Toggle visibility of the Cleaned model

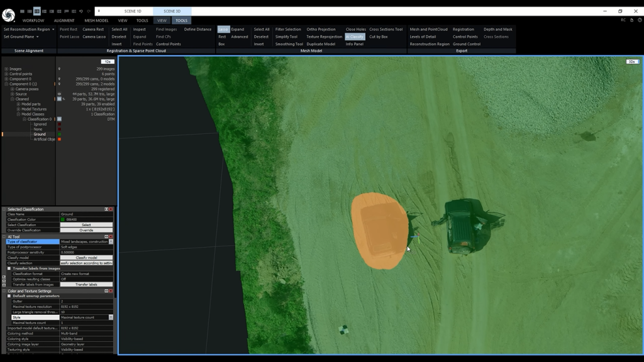click(59, 99)
